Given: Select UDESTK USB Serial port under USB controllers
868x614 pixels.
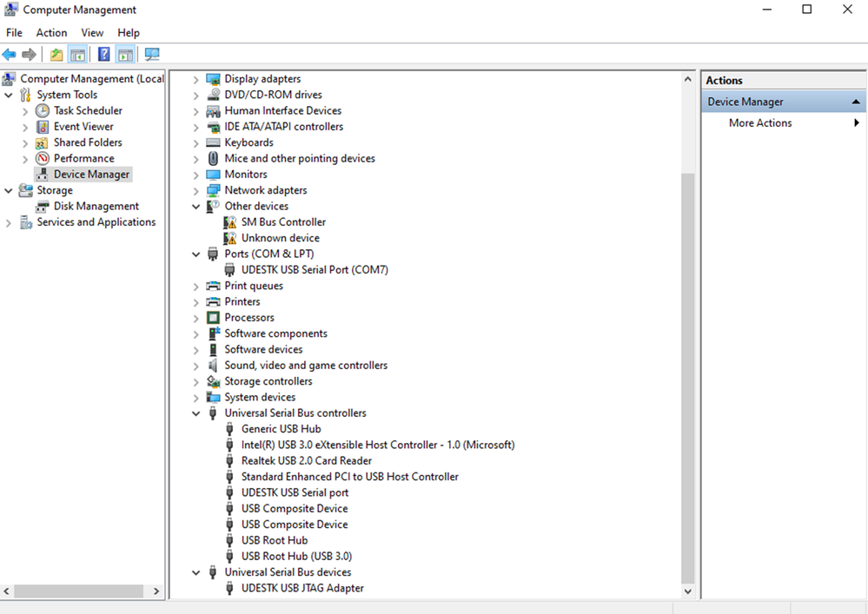Looking at the screenshot, I should click(295, 492).
